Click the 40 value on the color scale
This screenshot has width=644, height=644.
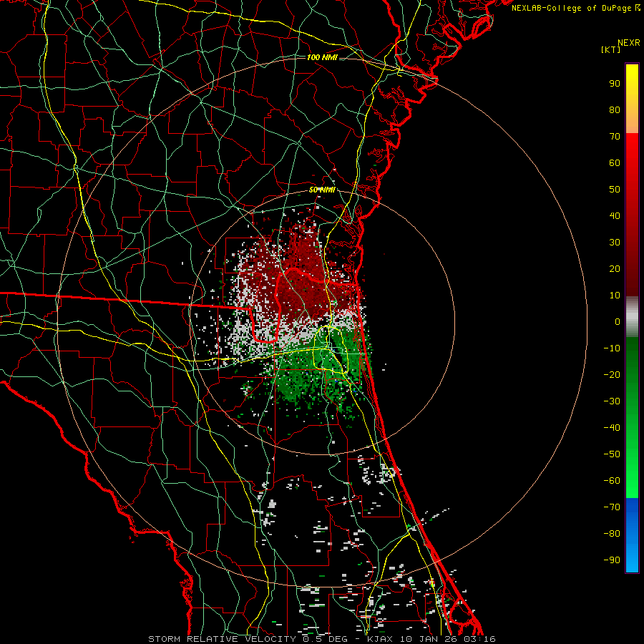[x=615, y=216]
